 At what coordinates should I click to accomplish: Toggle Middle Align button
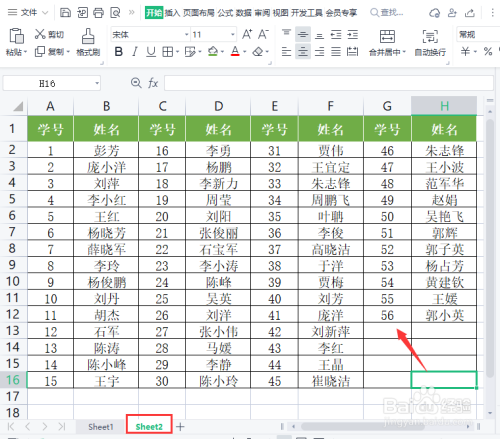click(303, 34)
